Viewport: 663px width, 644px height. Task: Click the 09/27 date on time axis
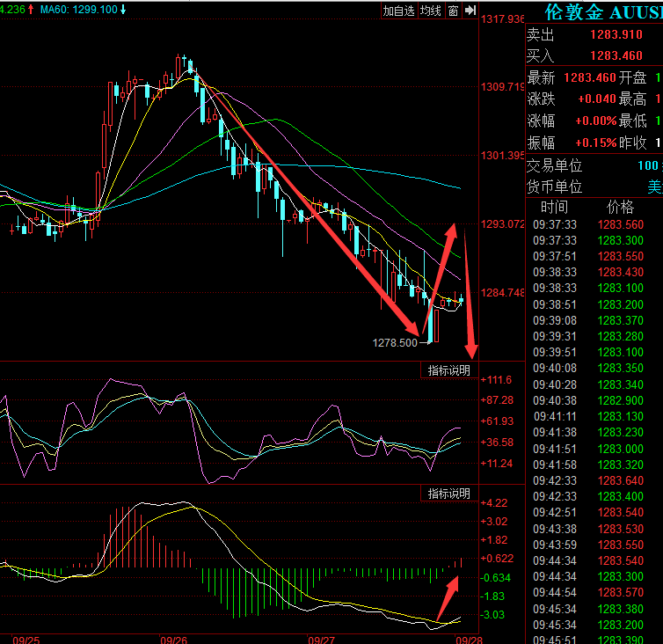point(322,638)
